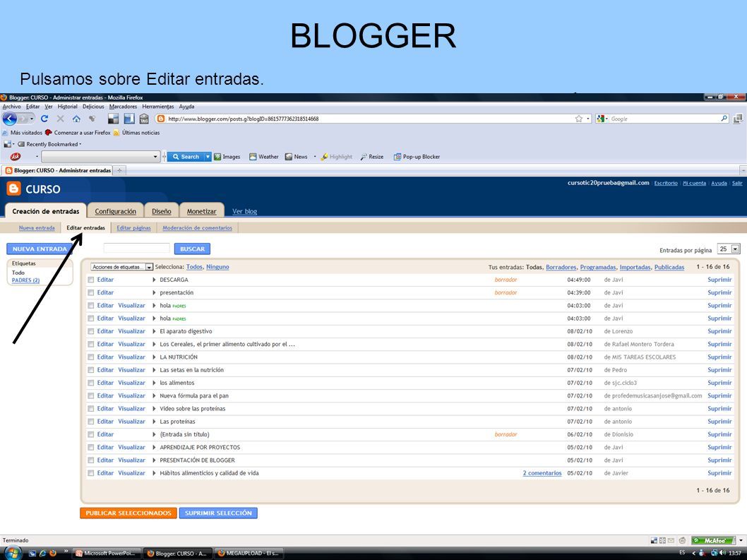This screenshot has height=560, width=747.
Task: Click the McAfee status bar button
Action: click(x=714, y=540)
